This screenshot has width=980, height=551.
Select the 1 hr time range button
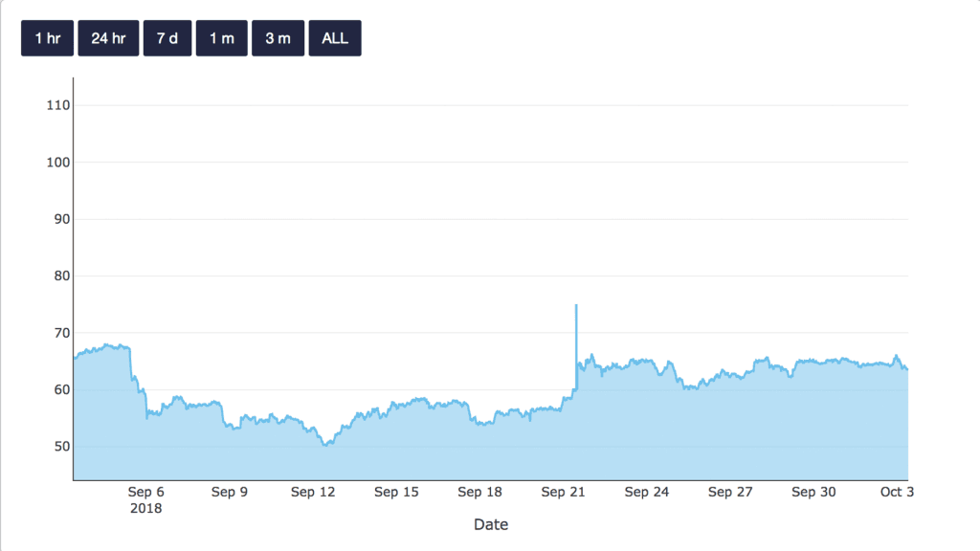(x=47, y=38)
